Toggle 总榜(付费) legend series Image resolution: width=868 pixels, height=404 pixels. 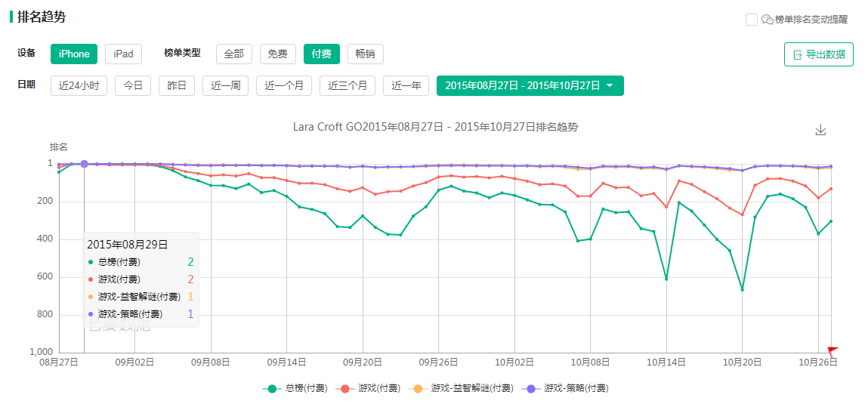295,388
